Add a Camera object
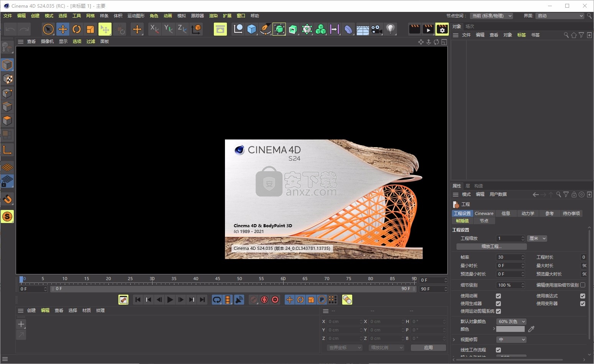 tap(377, 29)
